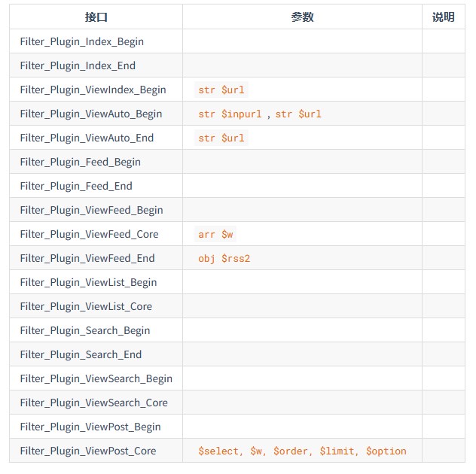
Task: Select the Filter_Plugin_ViewSearch_Core cell
Action: (94, 403)
